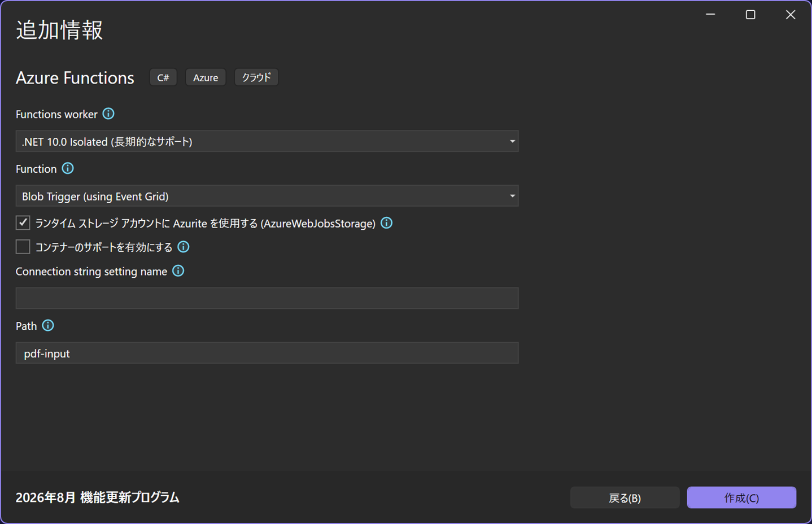
Task: Click the info icon beside Path
Action: point(48,326)
